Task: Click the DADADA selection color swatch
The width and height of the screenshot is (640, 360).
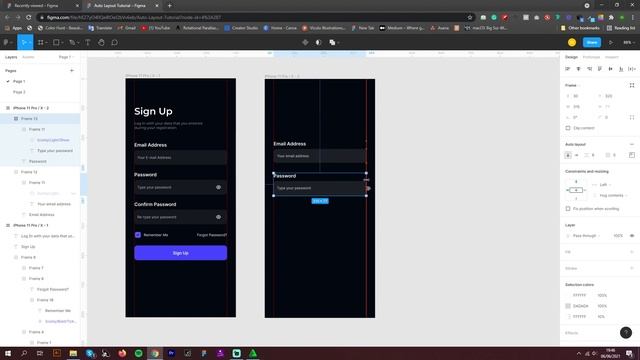Action: coord(568,306)
